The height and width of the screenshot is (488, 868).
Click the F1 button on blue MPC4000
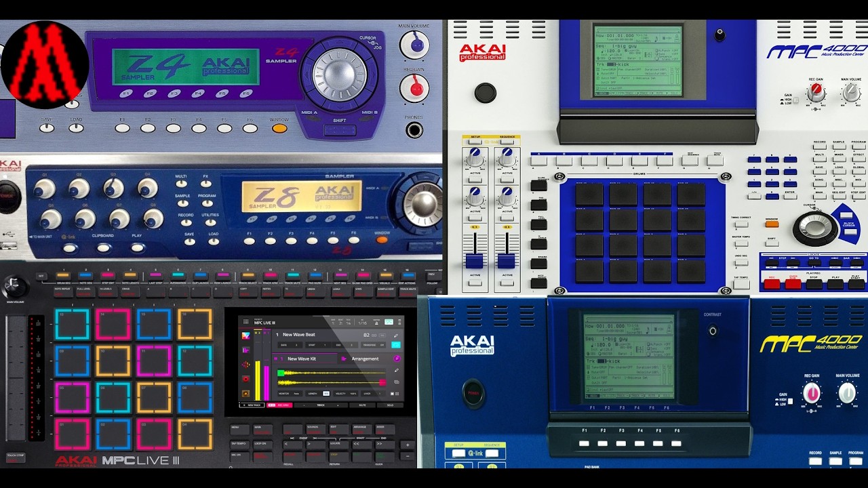(x=585, y=443)
